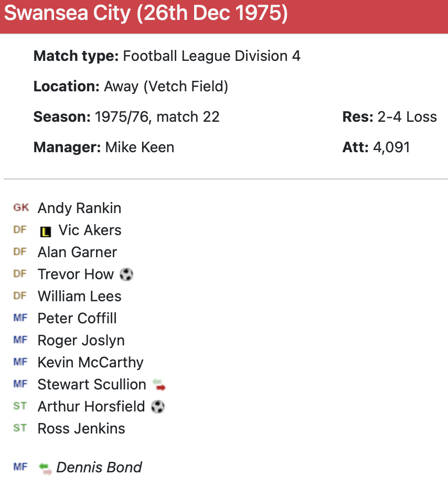Screen dimensions: 448x486
Task: Click the ST position badge for Ross Jenkins
Action: pos(20,428)
